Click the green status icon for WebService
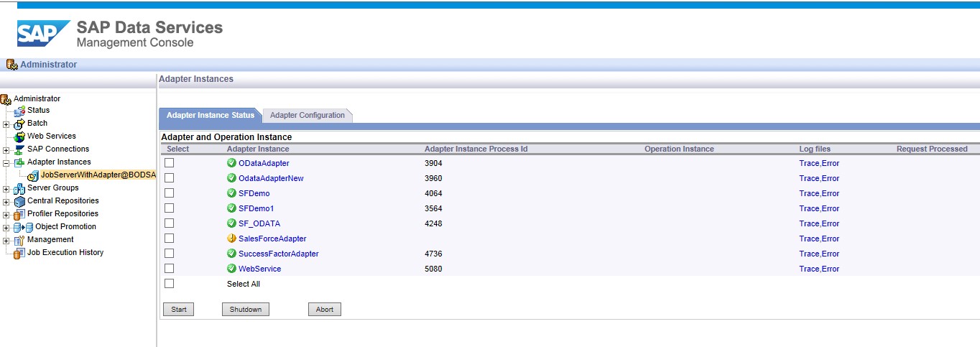This screenshot has width=980, height=347. point(231,269)
